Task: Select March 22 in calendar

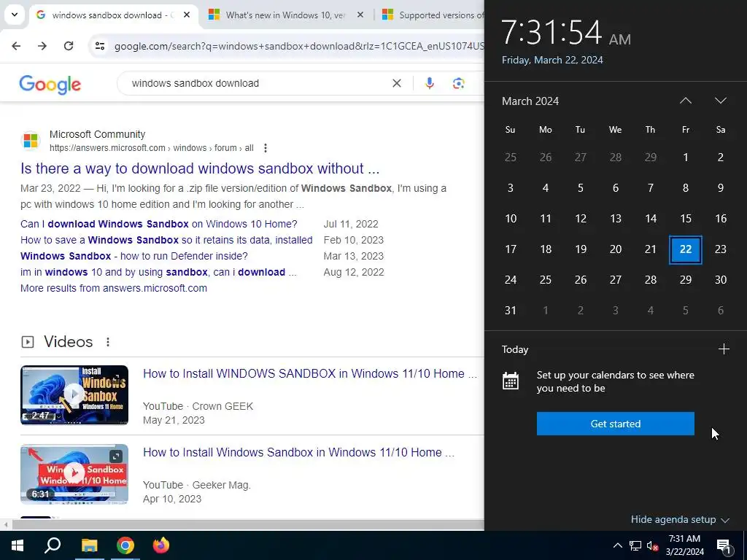Action: (686, 249)
